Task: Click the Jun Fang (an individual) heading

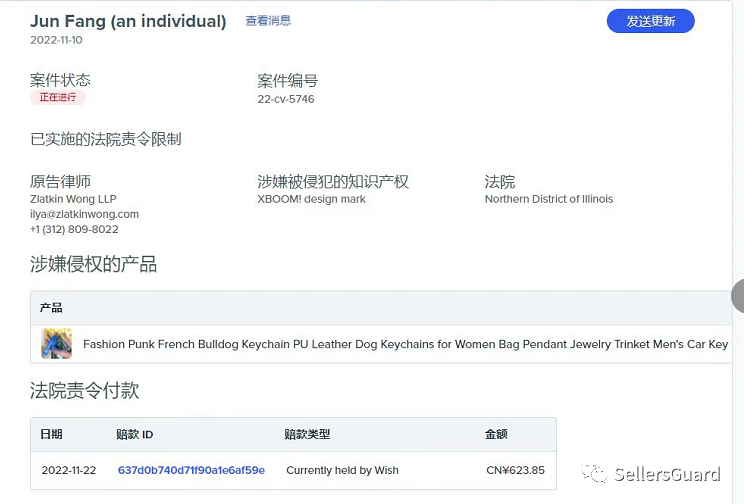Action: [x=128, y=21]
